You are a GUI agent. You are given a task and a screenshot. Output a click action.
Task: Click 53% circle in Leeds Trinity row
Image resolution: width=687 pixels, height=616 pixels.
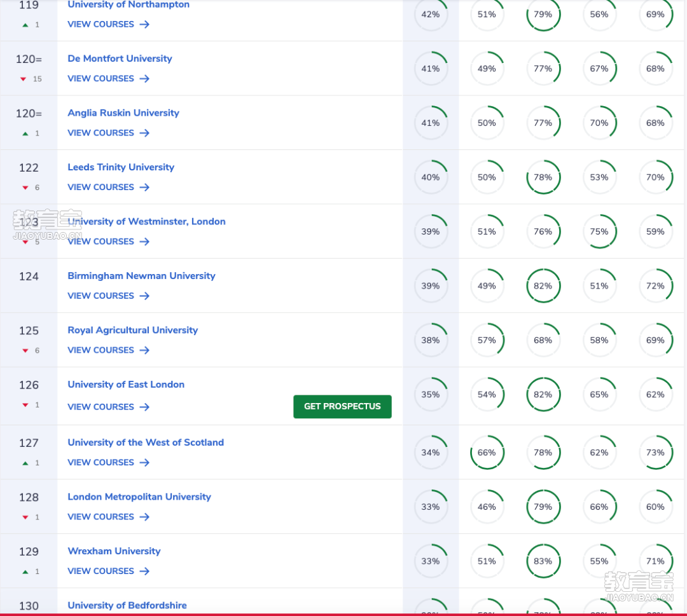tap(599, 177)
